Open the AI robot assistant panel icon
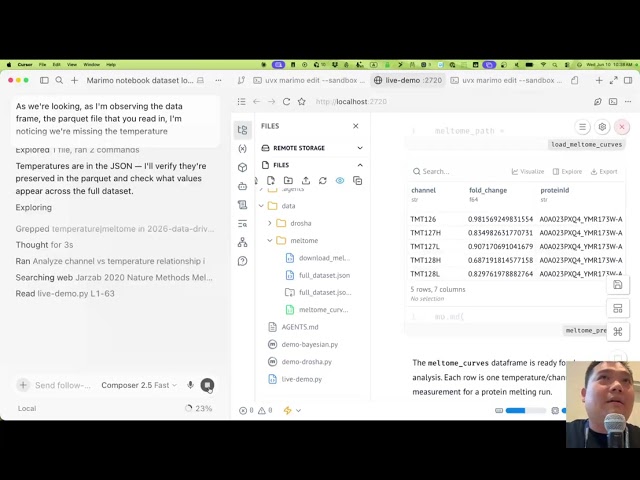Image resolution: width=640 pixels, height=480 pixels. (242, 186)
